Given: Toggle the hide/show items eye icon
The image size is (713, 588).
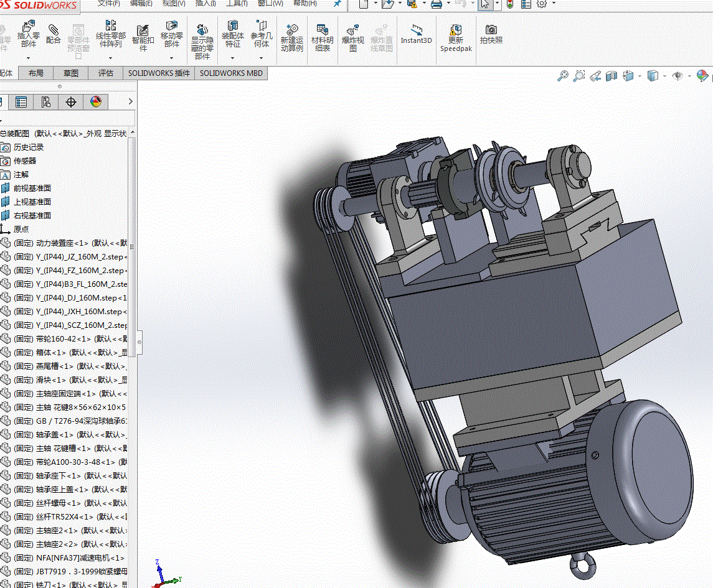Looking at the screenshot, I should point(677,76).
